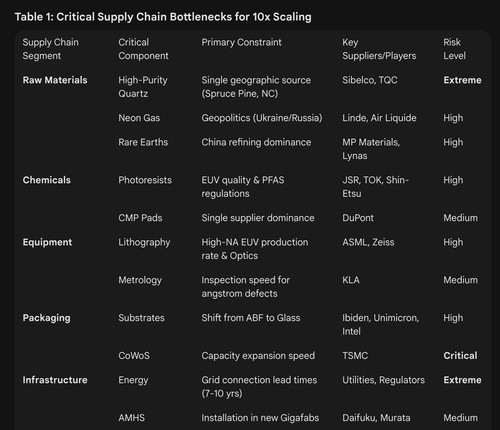Select the 'High-Purity Quartz' component cell
Screen dimensions: 500x430
(x=143, y=87)
